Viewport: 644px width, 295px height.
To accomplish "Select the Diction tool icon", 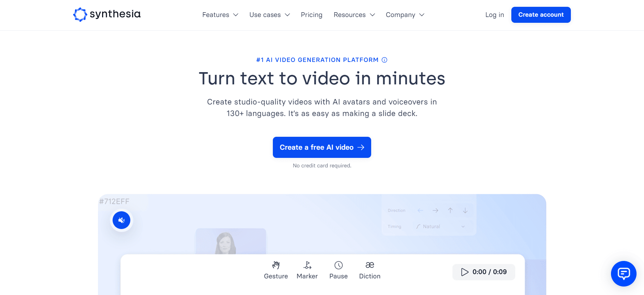I will (x=370, y=265).
